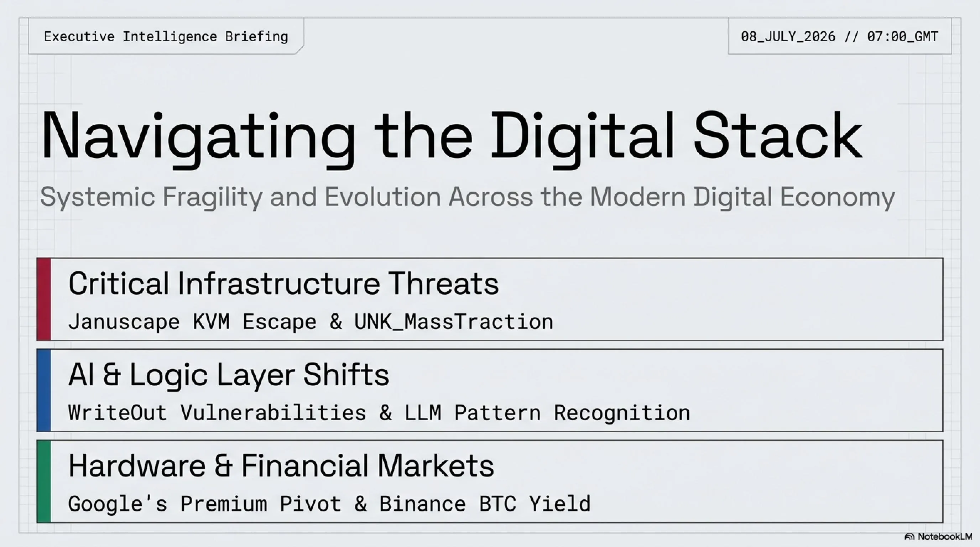Select the green Hardware & Financial color bar

(44, 481)
